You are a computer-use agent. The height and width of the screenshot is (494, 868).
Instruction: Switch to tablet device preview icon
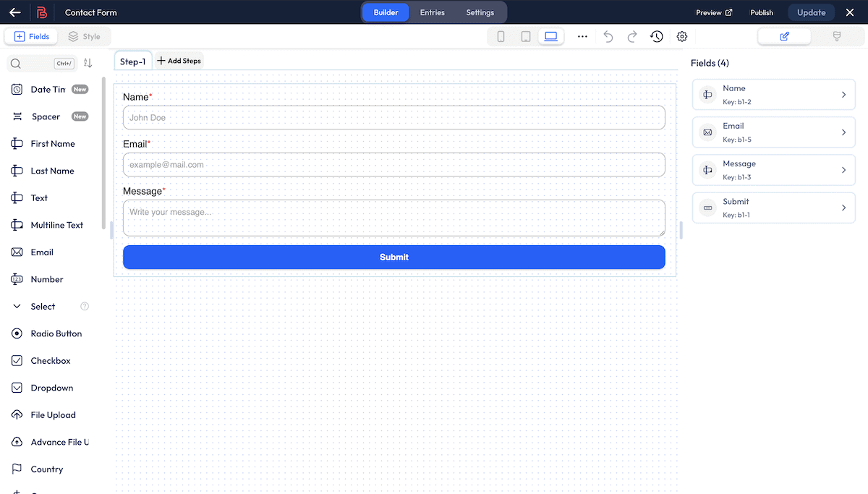point(526,37)
